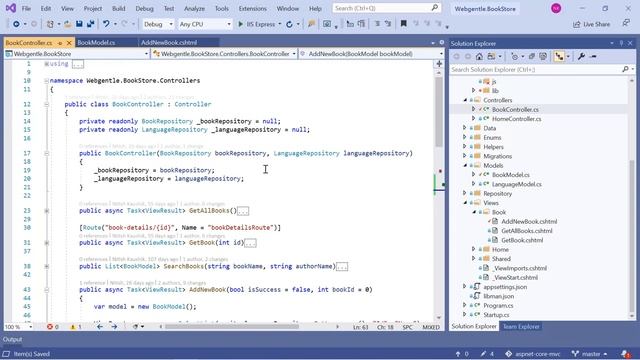Image resolution: width=640 pixels, height=360 pixels.
Task: Expand the collapsed GetAllBooks method at line 23
Action: [46, 211]
